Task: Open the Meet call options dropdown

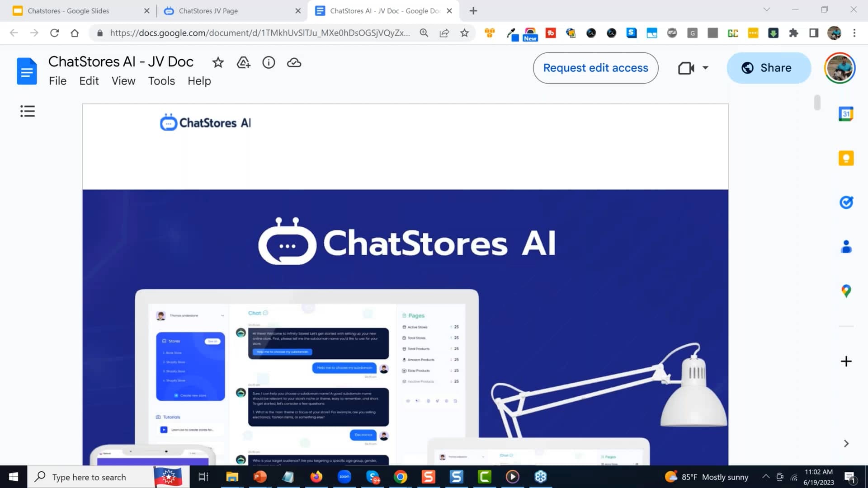Action: tap(705, 68)
